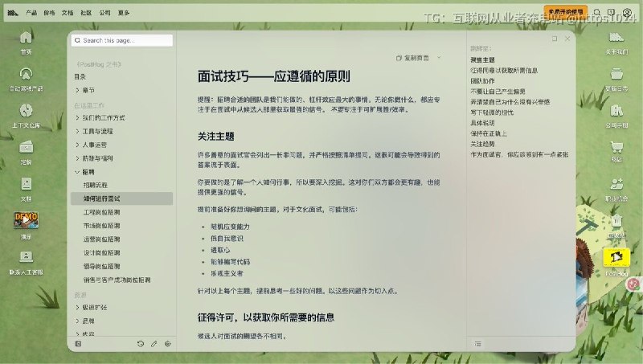Screen dimensions: 643x364
Task: Click the orange 免费开始使用 button
Action: click(566, 12)
